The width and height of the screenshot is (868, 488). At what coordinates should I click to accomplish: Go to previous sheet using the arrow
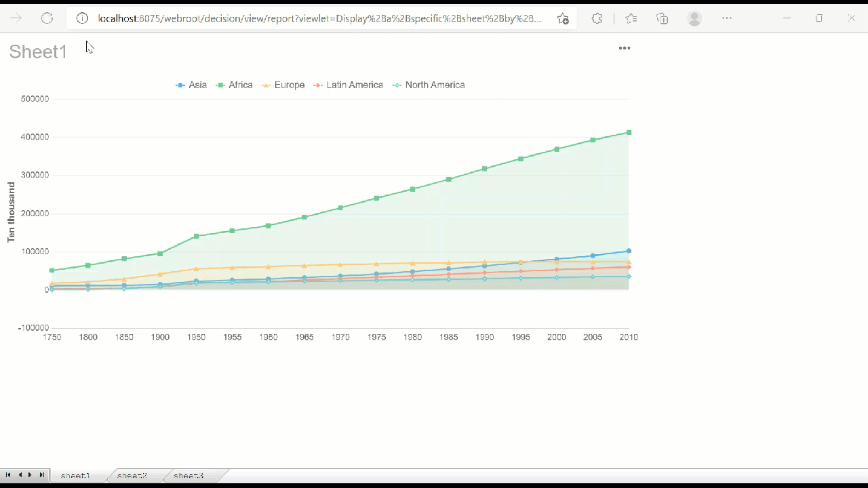click(20, 475)
